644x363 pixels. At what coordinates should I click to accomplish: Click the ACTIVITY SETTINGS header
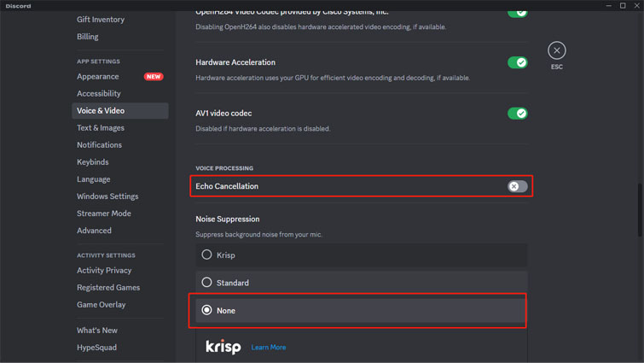click(106, 255)
